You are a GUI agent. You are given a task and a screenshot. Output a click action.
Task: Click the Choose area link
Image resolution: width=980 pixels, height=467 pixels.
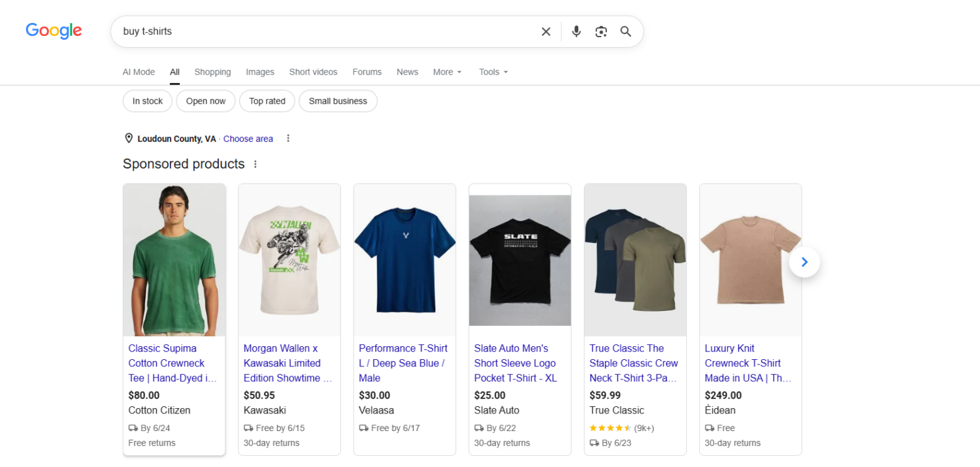click(x=248, y=138)
